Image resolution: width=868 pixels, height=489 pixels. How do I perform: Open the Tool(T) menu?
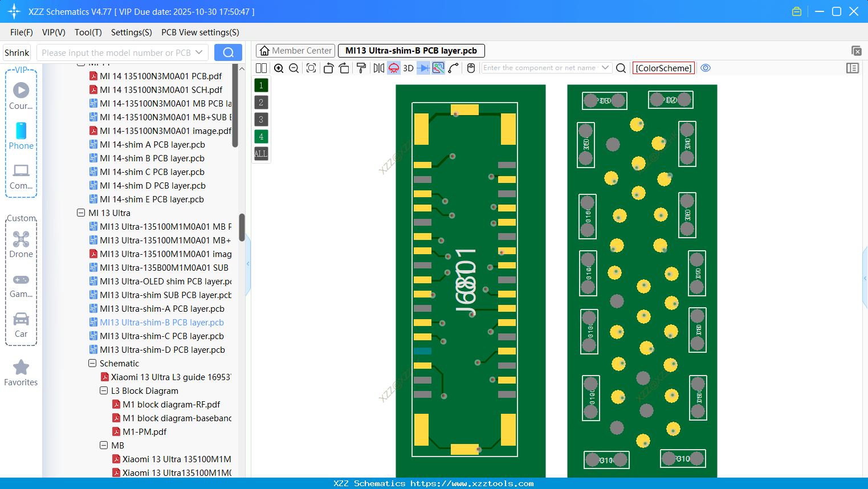tap(88, 32)
